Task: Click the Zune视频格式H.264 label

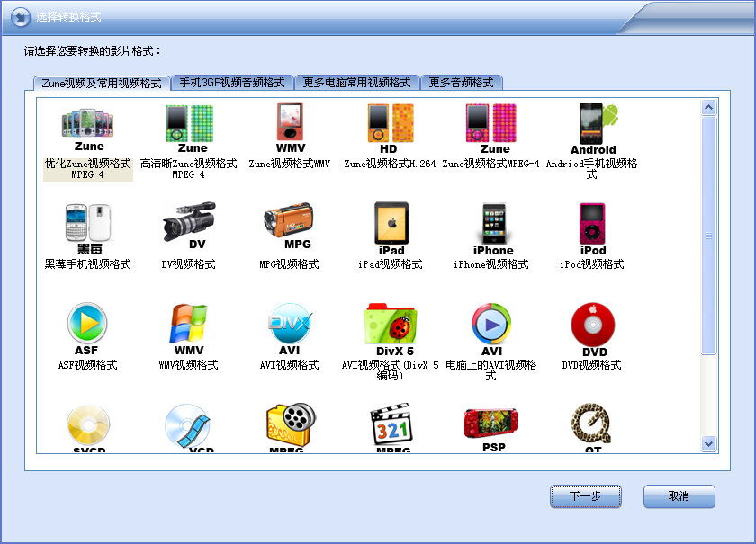Action: coord(390,164)
